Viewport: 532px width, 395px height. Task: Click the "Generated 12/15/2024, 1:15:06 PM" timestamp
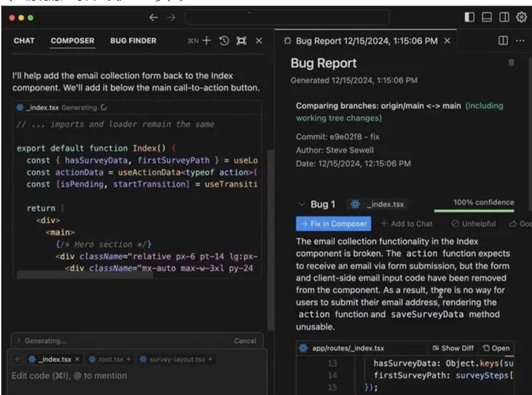tap(354, 80)
